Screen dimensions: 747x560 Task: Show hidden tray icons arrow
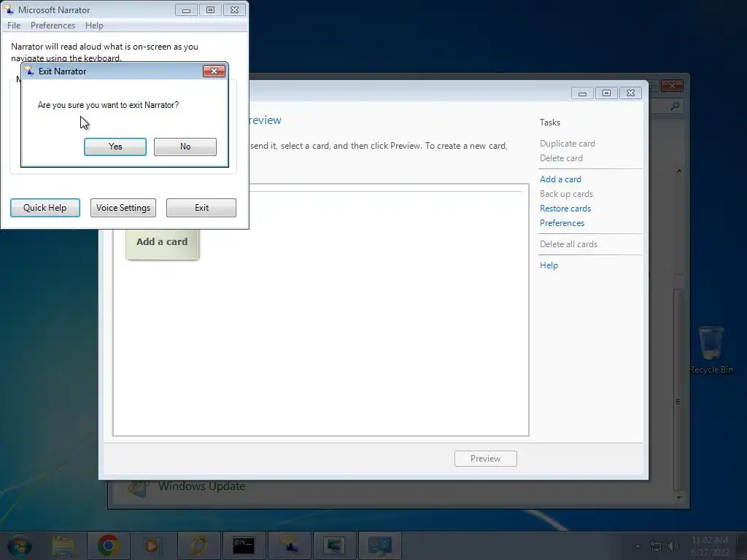pyautogui.click(x=638, y=546)
